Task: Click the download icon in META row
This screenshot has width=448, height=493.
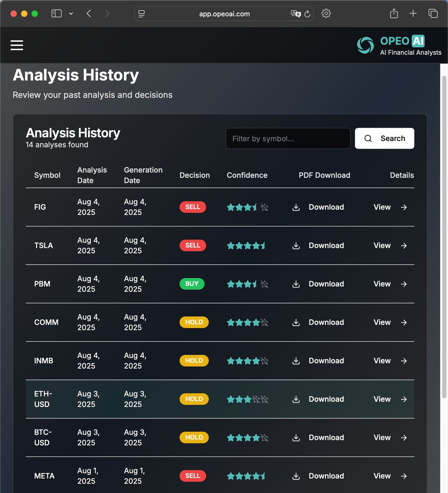Action: (x=296, y=476)
